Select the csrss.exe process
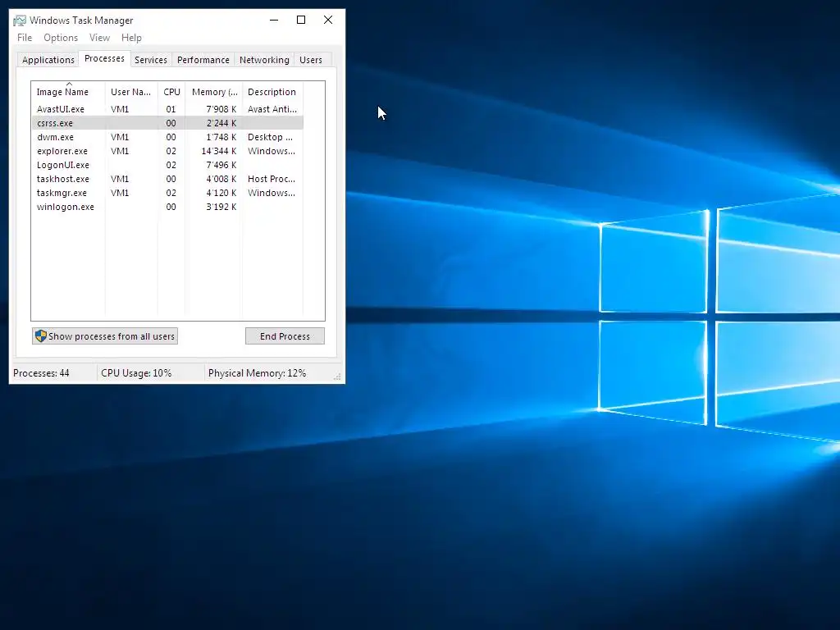Screen dimensions: 840x630 [167, 123]
